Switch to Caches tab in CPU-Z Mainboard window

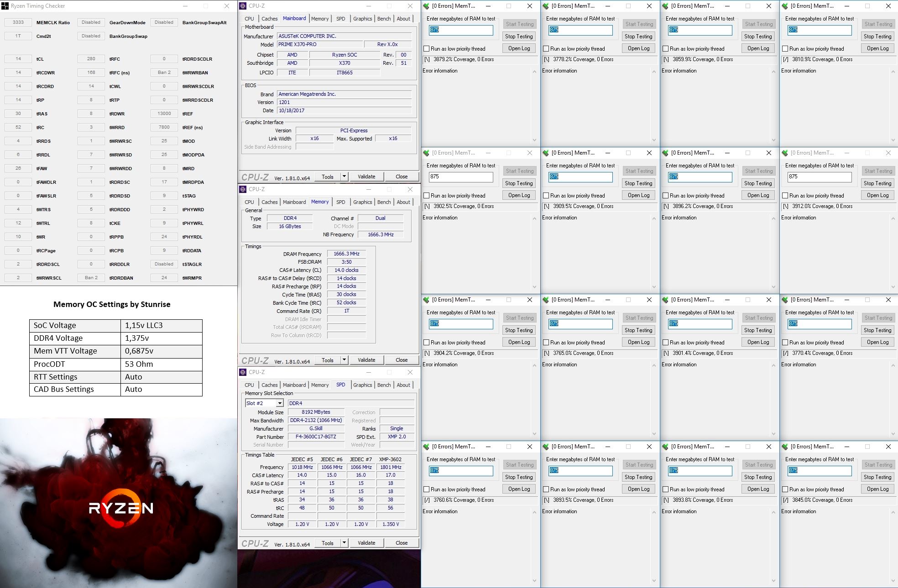tap(269, 19)
